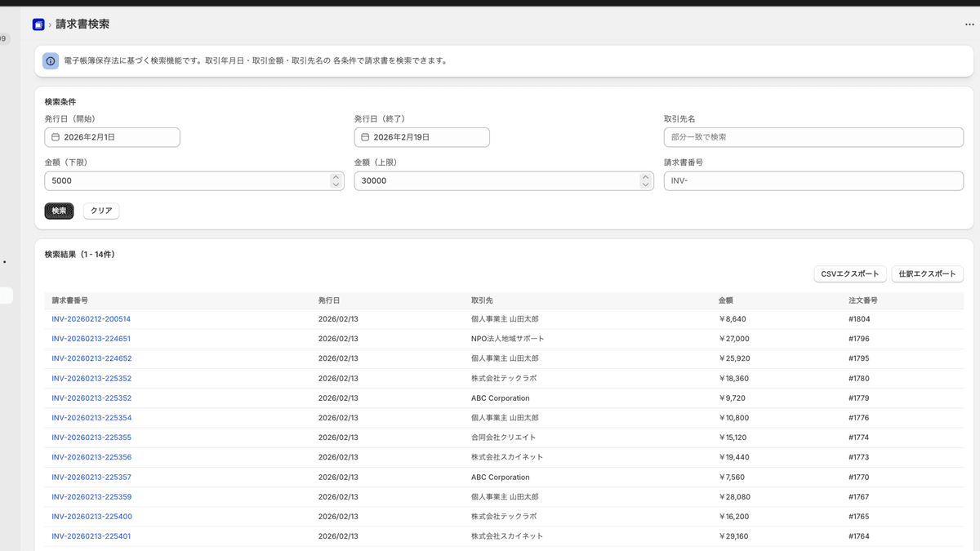Open invoice INV-20260213-224651
The image size is (980, 551).
91,339
